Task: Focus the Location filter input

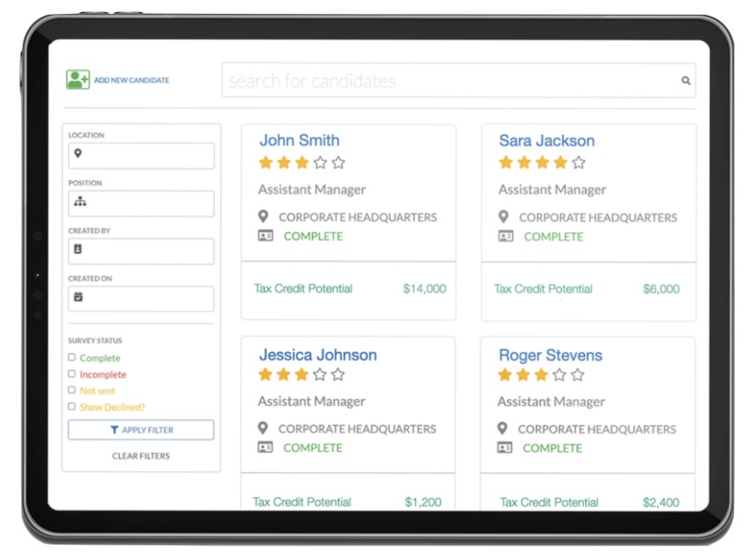Action: 142,156
